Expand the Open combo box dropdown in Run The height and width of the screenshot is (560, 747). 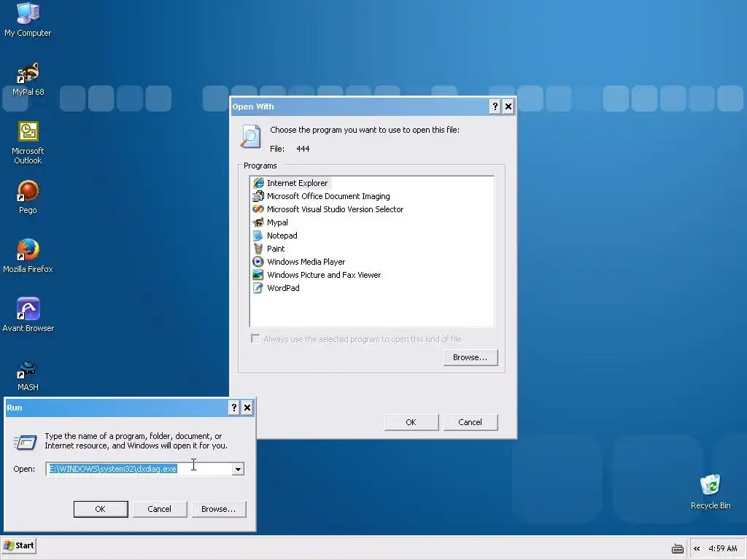point(238,469)
